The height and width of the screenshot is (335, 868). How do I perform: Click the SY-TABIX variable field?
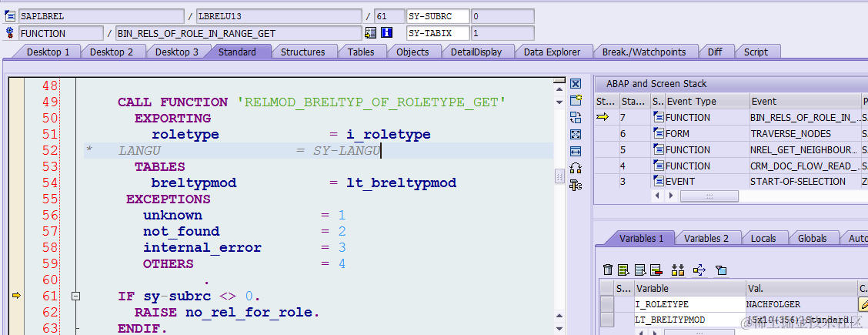(x=438, y=33)
